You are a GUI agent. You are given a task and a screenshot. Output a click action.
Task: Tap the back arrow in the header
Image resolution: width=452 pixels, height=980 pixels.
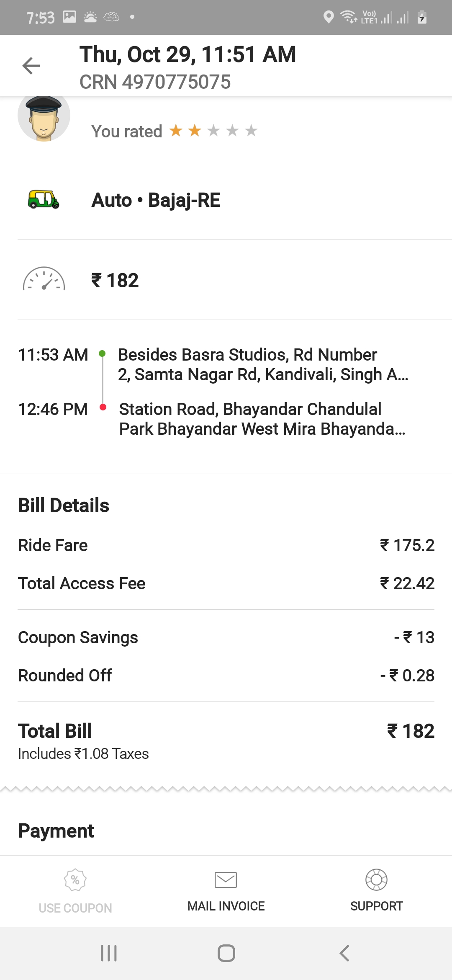31,66
